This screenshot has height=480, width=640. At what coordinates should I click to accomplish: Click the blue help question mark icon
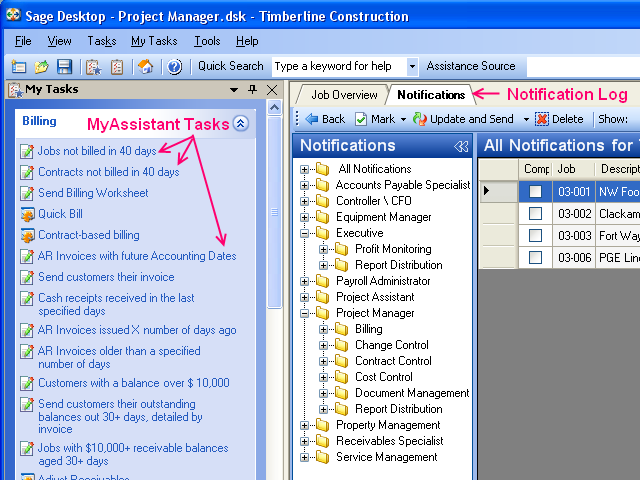[x=175, y=67]
